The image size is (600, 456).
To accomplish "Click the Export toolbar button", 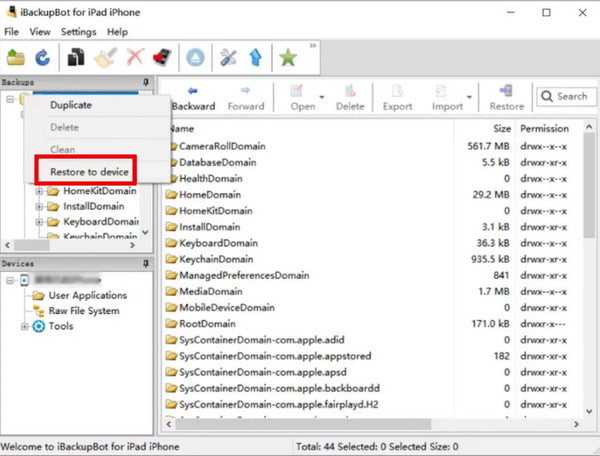I will [x=398, y=98].
